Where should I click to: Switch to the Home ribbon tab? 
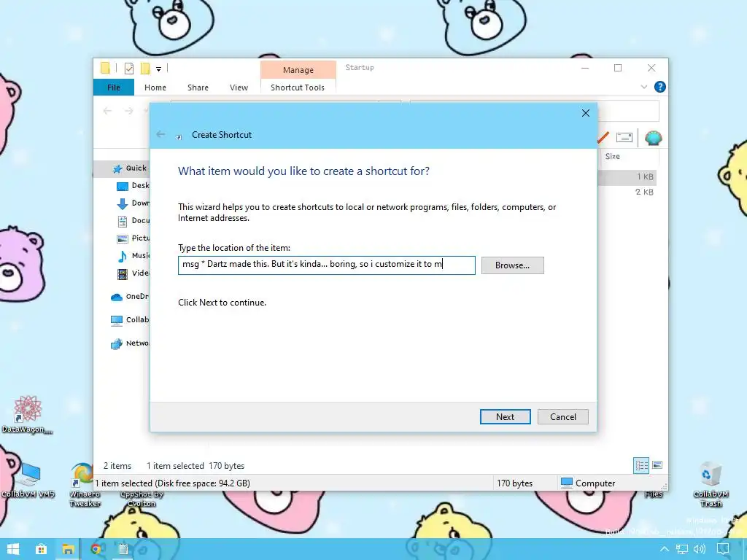(x=155, y=87)
